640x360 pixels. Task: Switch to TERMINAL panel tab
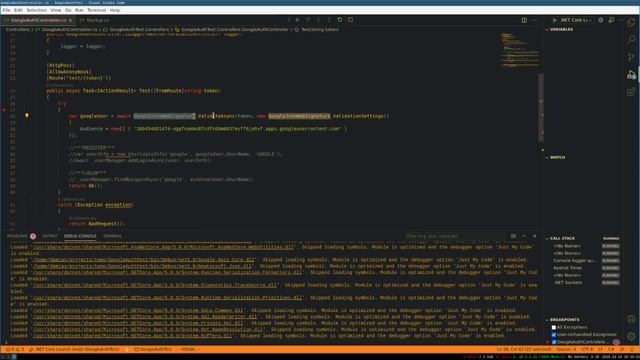112,236
